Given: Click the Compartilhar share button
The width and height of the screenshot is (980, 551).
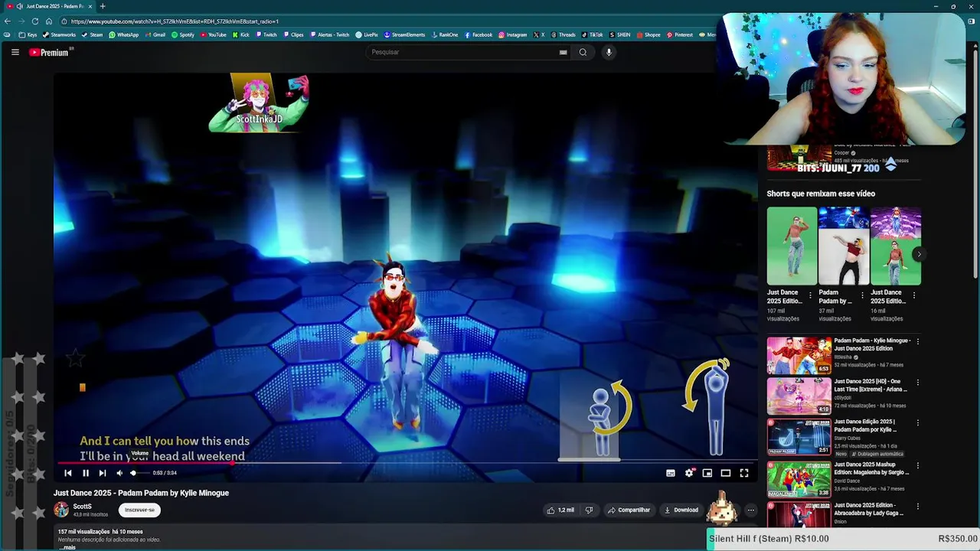Looking at the screenshot, I should (629, 510).
